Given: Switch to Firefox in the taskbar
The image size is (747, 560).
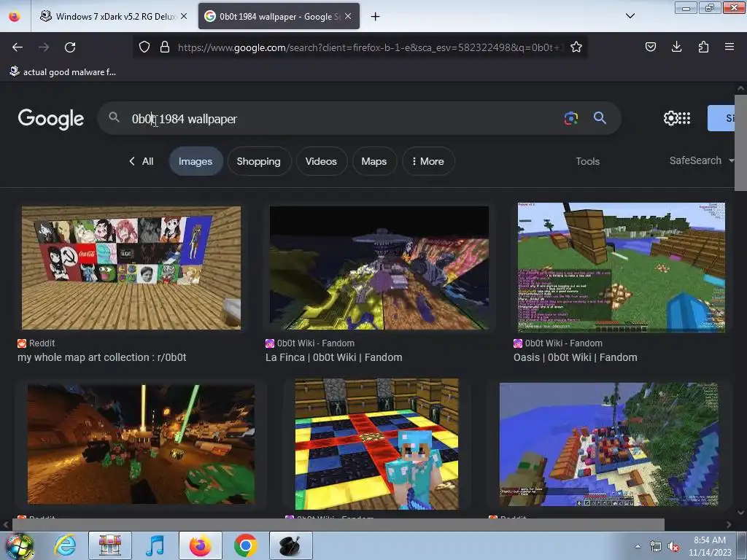Looking at the screenshot, I should coord(200,545).
